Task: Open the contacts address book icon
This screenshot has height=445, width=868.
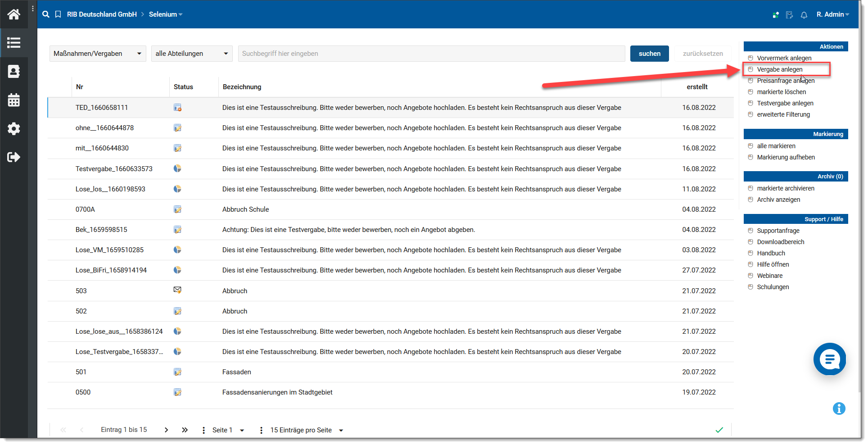Action: point(14,71)
